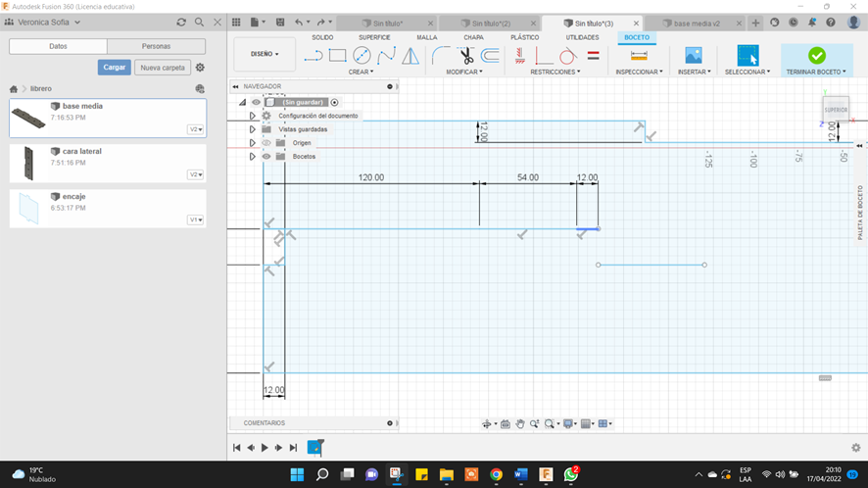The height and width of the screenshot is (488, 868).
Task: Toggle the root component radio button
Action: tap(334, 102)
